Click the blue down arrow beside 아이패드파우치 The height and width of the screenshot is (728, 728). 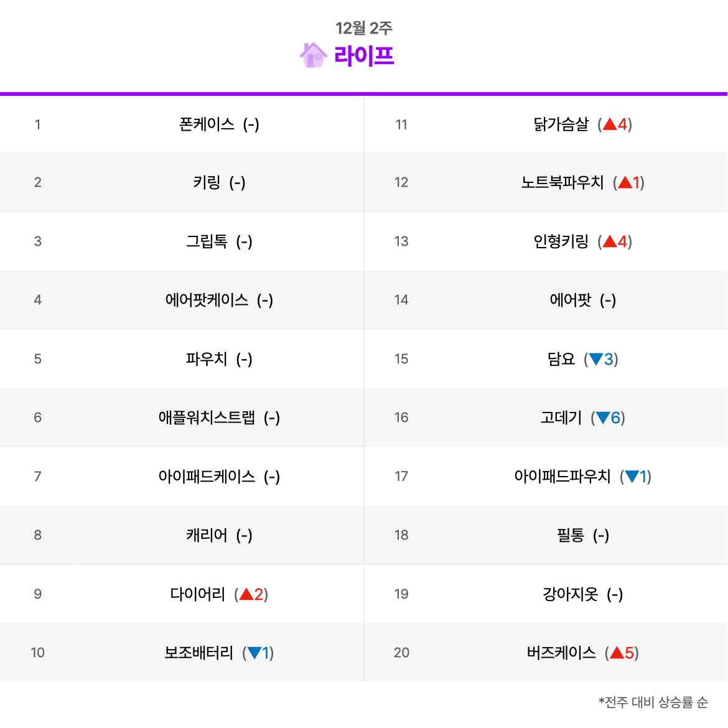[632, 477]
